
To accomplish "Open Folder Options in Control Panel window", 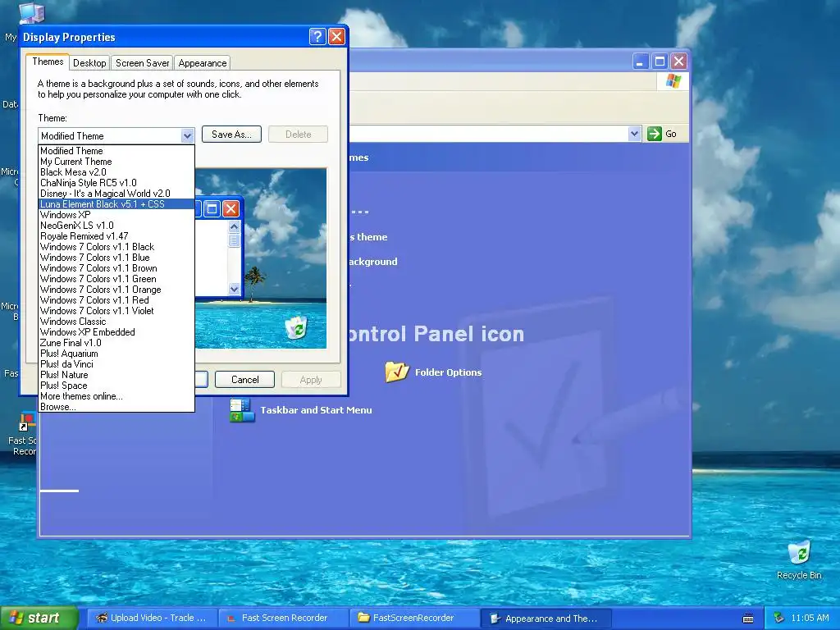I will (x=397, y=372).
